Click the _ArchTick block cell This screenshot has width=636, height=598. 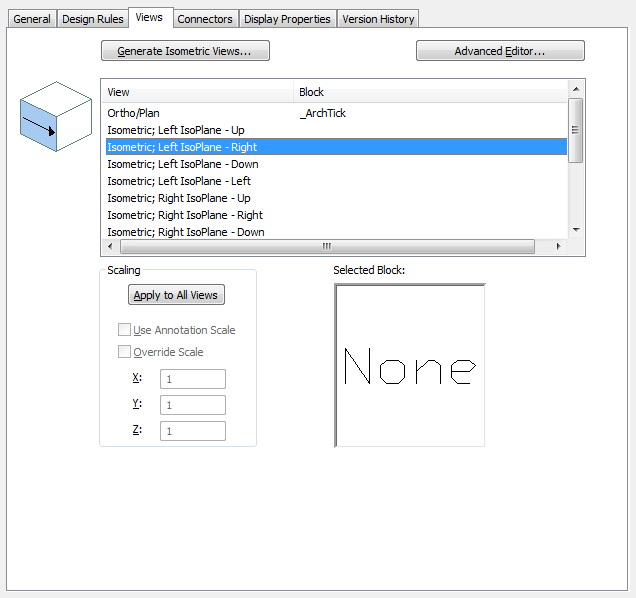323,113
